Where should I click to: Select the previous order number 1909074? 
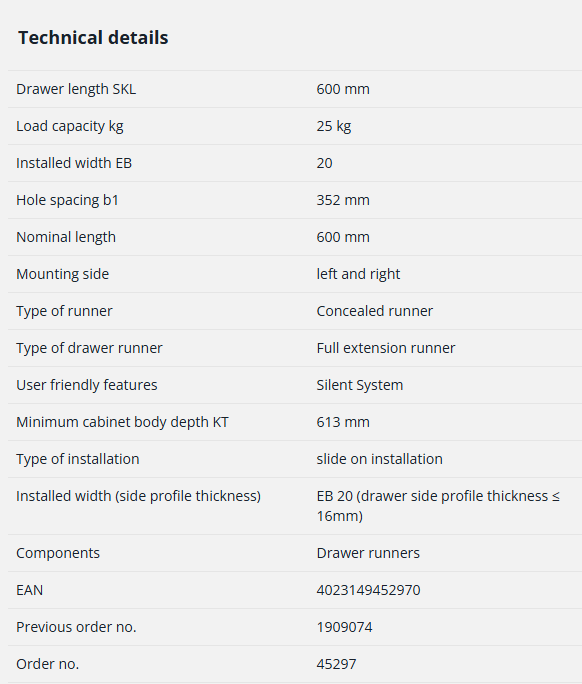pos(345,627)
